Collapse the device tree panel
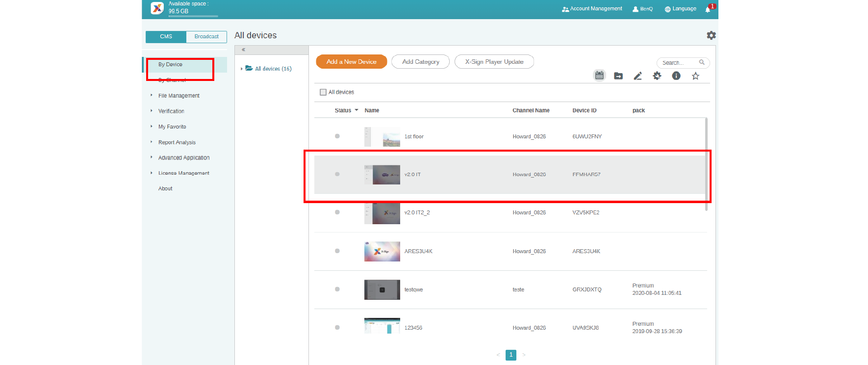The width and height of the screenshot is (868, 365). point(243,50)
